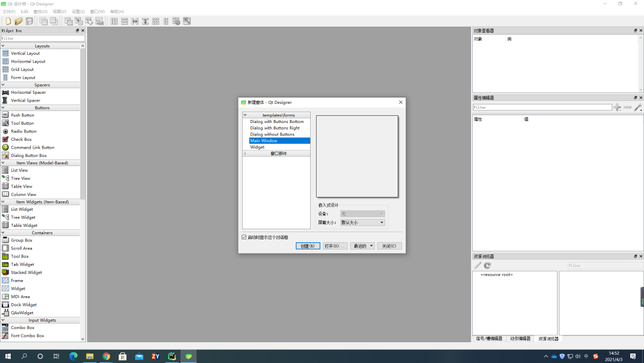Viewport: 644px width, 363px height.
Task: Apply a grid layout from the toolbar
Action: point(156,21)
